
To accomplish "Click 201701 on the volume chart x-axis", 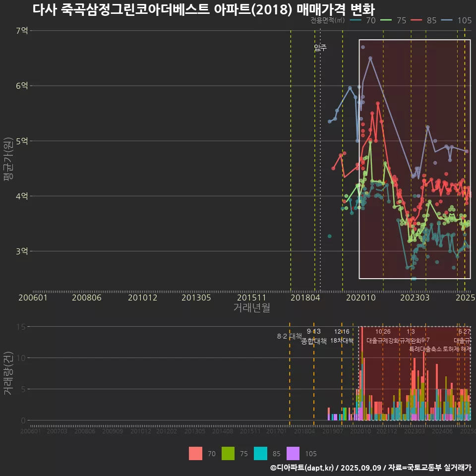I will (276, 431).
